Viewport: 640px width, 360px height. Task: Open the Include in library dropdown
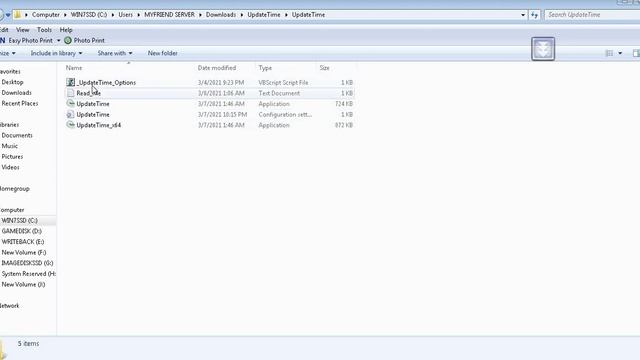[x=56, y=53]
